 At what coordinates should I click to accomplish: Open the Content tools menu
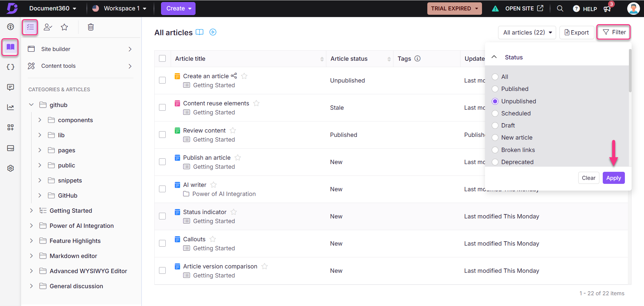tap(80, 66)
